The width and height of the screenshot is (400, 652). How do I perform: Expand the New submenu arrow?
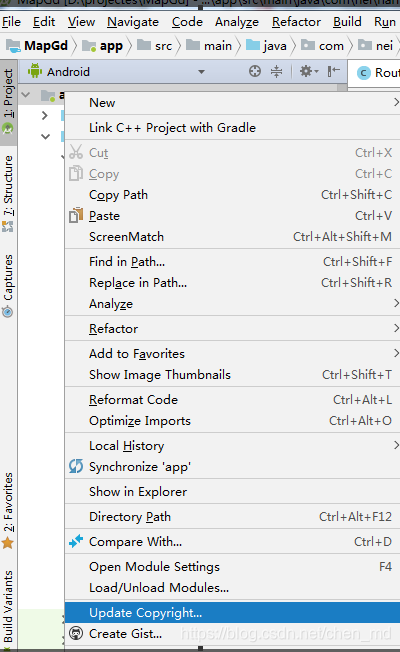coord(395,102)
